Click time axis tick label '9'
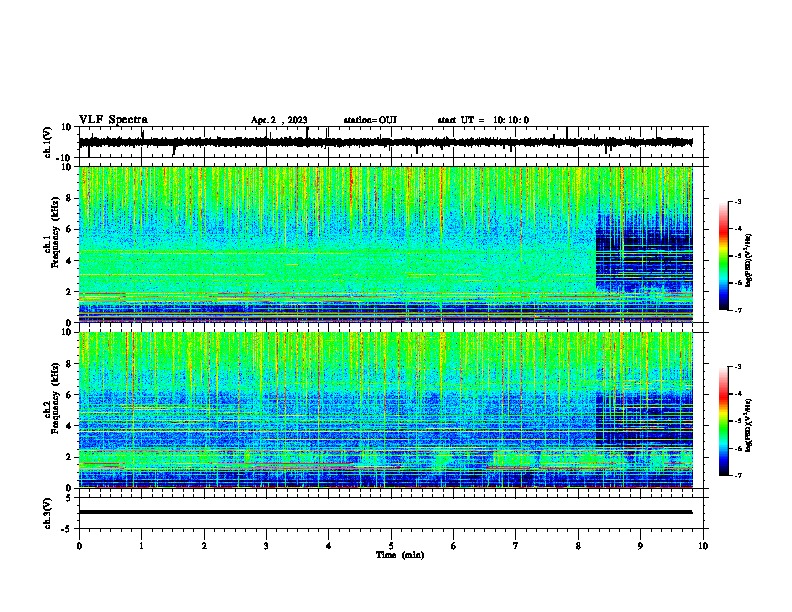 (640, 546)
